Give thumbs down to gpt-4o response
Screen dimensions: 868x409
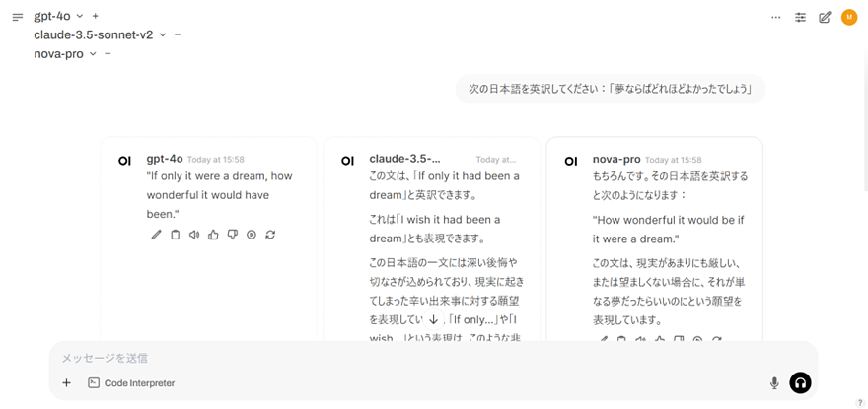232,235
